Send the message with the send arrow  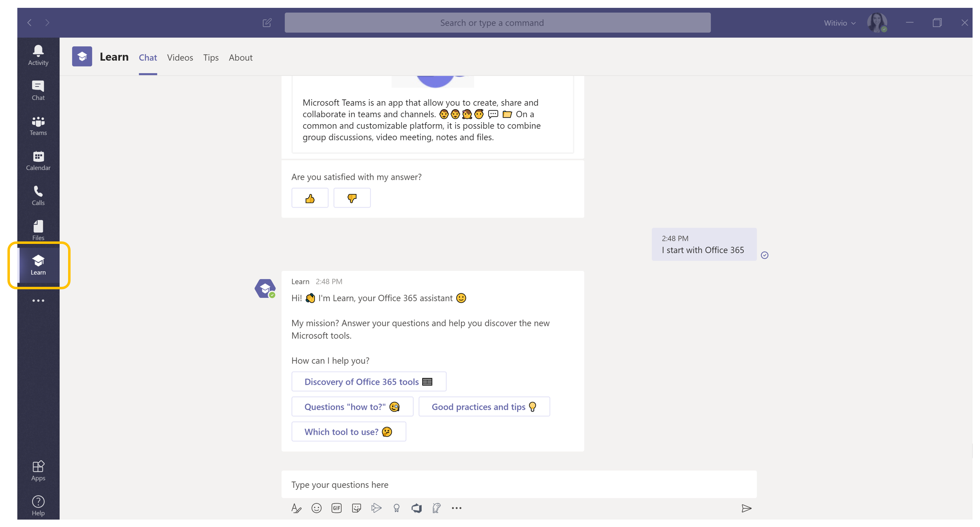point(746,508)
